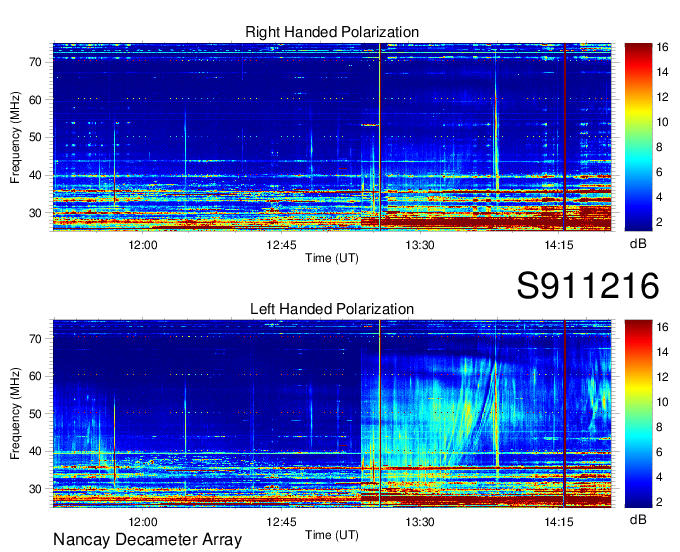
Task: Click Frequency (MHz) axis label of Left Handed plot
Action: coord(15,414)
